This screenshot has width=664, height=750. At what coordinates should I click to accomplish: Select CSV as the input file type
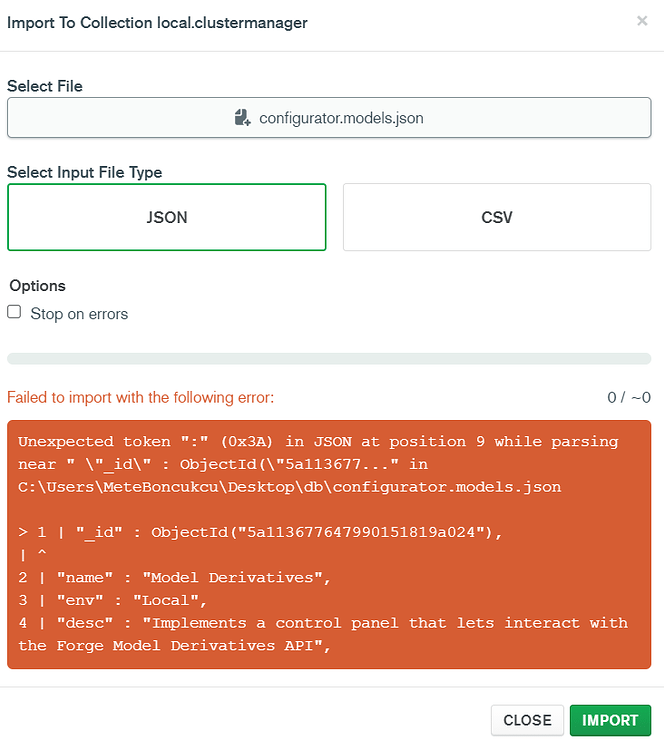coord(497,217)
